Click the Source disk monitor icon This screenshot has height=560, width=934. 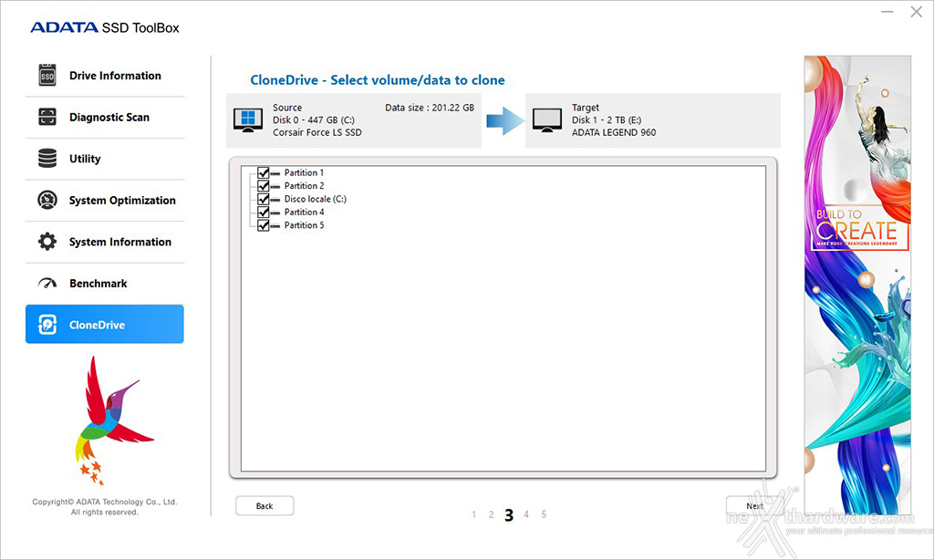click(248, 120)
